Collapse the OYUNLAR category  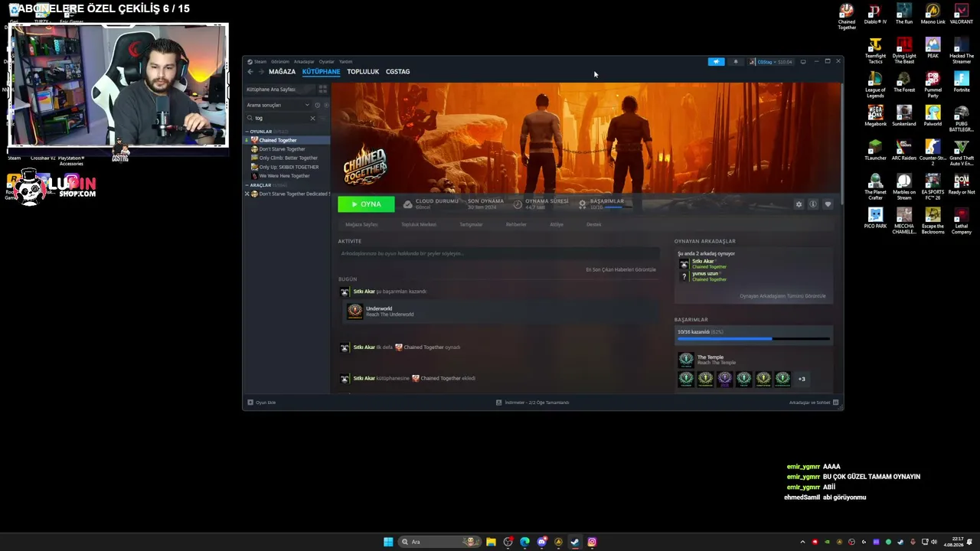coord(247,132)
